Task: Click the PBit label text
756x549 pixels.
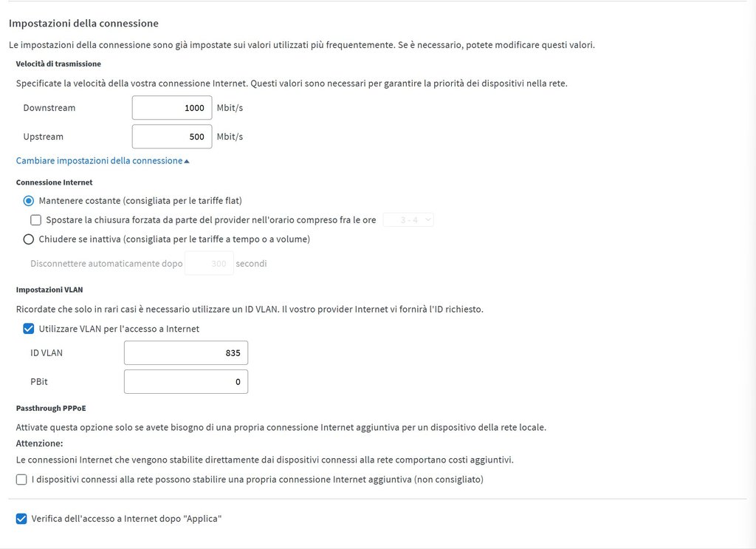Action: point(40,382)
